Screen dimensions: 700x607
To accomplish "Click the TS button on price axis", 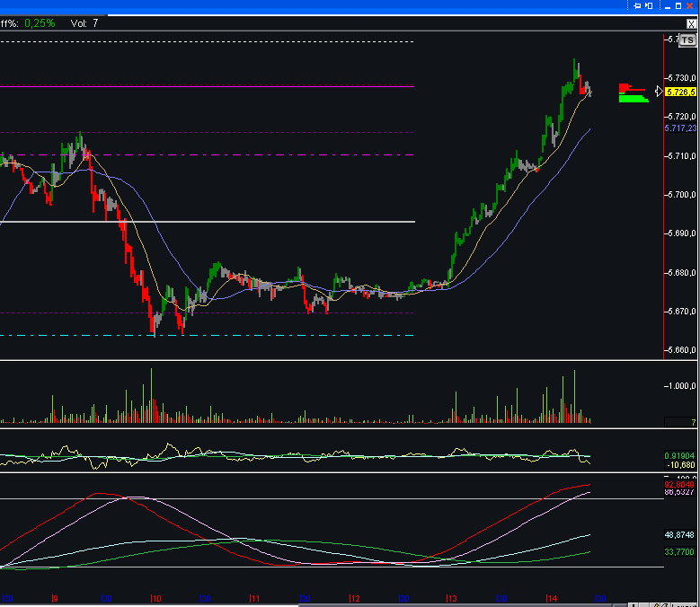I will 687,40.
